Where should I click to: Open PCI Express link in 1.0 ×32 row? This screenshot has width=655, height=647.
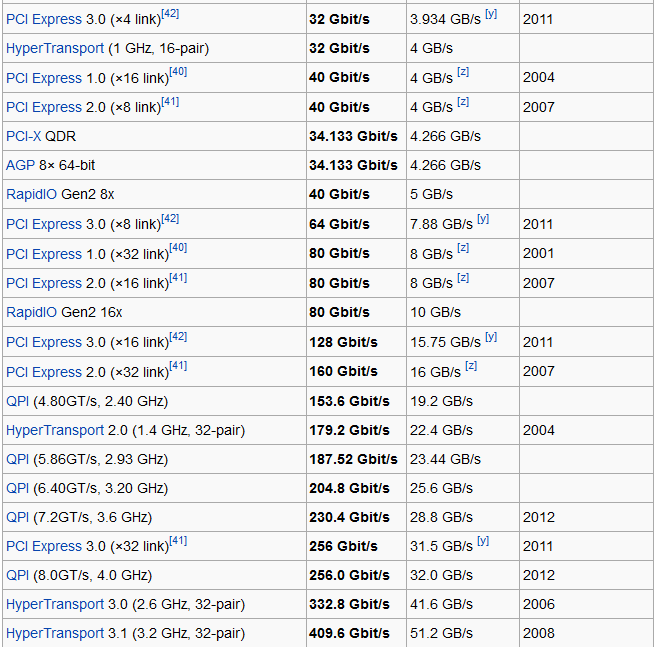(x=44, y=254)
